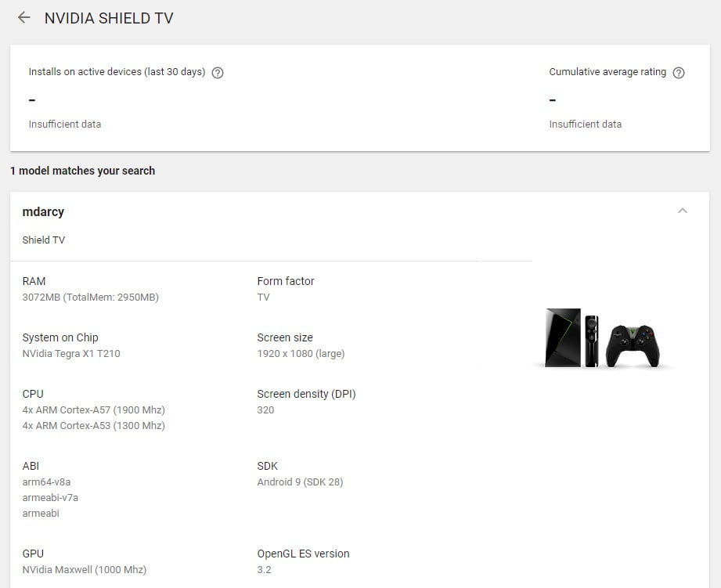Click the 4x ARM Cortex-A53 CPU entry
The width and height of the screenshot is (721, 588).
click(93, 426)
